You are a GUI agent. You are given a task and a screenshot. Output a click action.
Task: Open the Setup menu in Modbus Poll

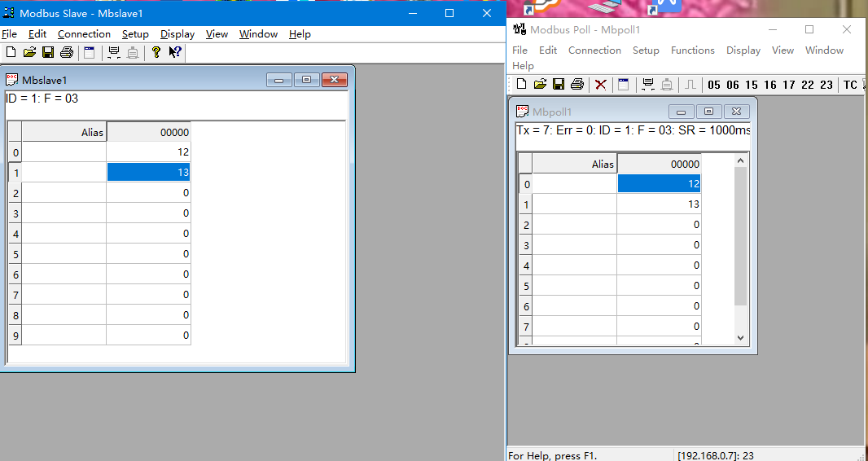tap(646, 50)
